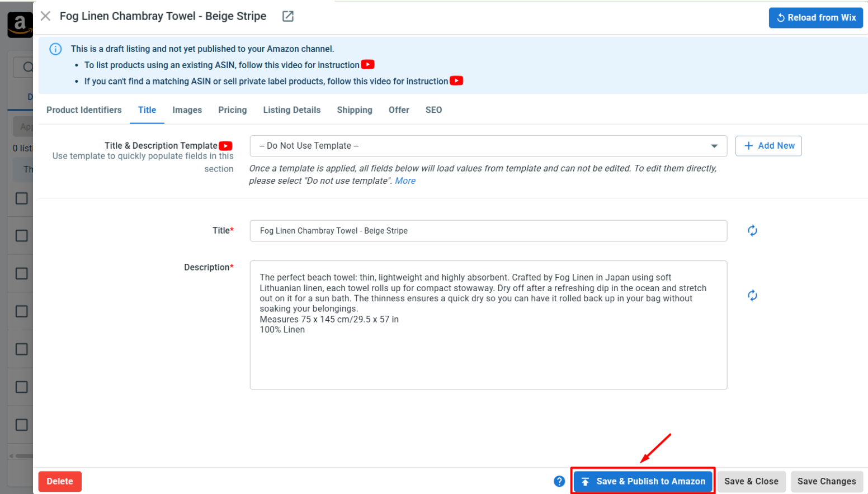This screenshot has height=494, width=868.
Task: Click the Add New template button
Action: 768,146
